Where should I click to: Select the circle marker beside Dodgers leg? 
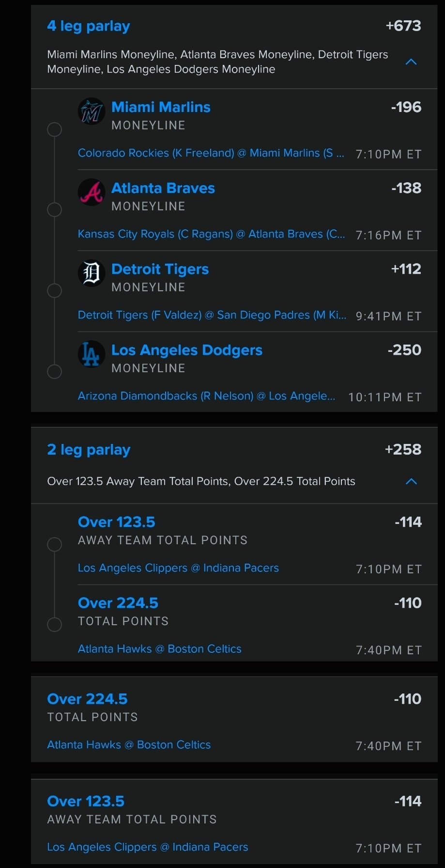point(54,372)
